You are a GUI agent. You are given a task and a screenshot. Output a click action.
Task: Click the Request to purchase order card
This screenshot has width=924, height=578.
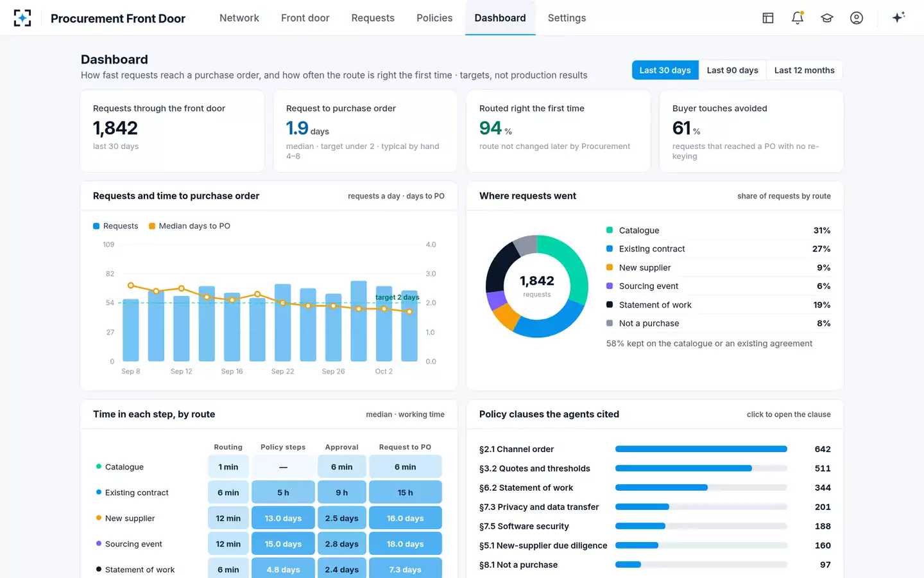pos(365,131)
